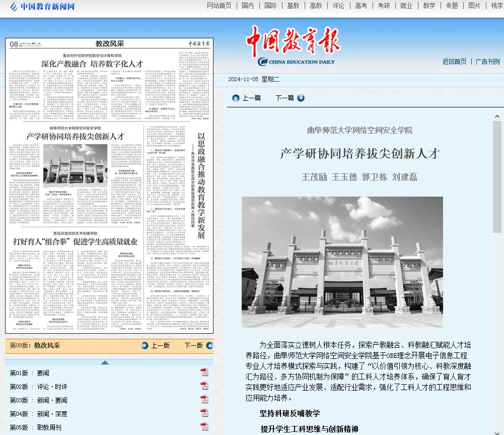Click the 上一版 arrow icon under page preview

145,345
